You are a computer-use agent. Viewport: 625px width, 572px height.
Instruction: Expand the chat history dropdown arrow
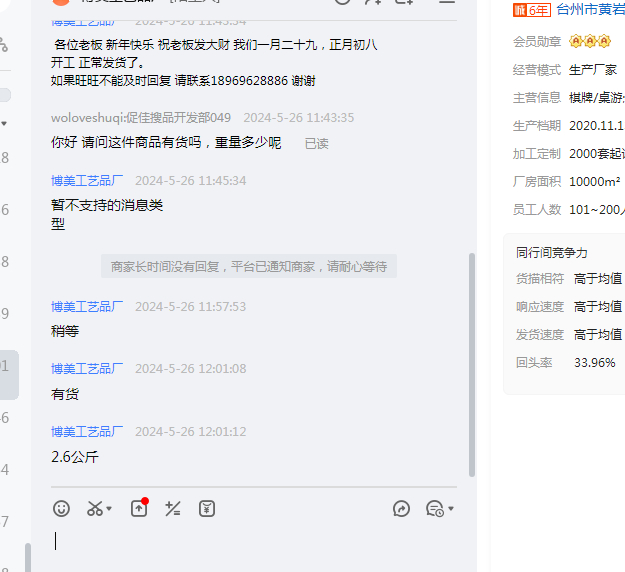click(451, 509)
